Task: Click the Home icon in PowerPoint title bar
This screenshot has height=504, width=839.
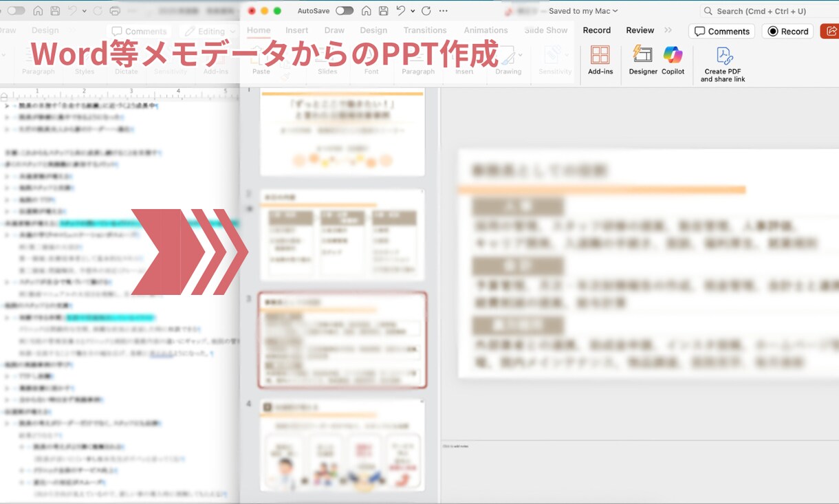Action: tap(367, 11)
